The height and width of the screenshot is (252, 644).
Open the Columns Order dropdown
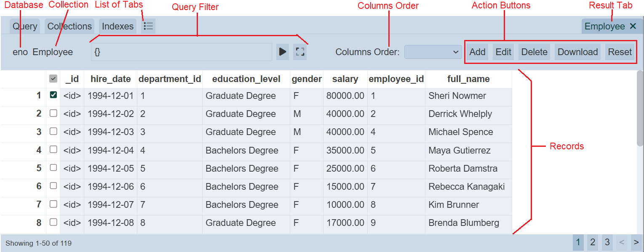click(x=433, y=52)
